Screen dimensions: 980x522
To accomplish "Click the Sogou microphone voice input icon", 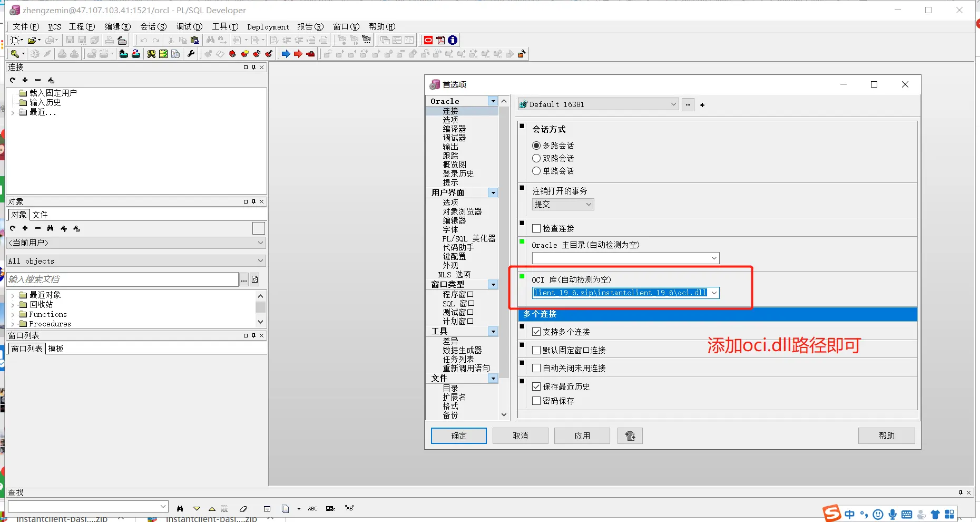I will (893, 515).
